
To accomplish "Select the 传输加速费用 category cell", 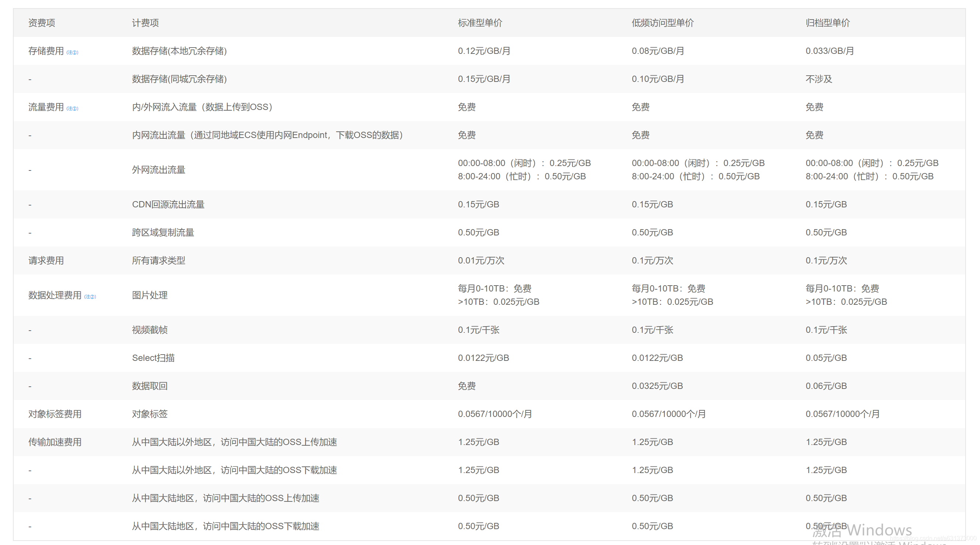I will point(55,442).
